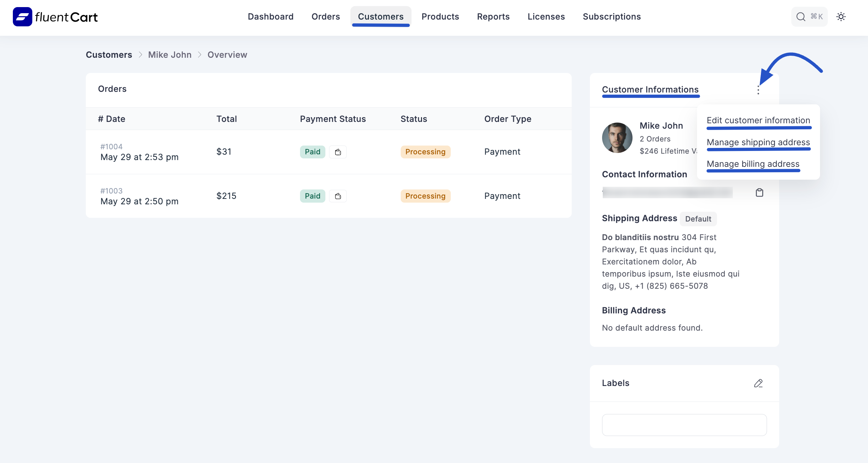Copy contact information using the clipboard icon

coord(760,192)
